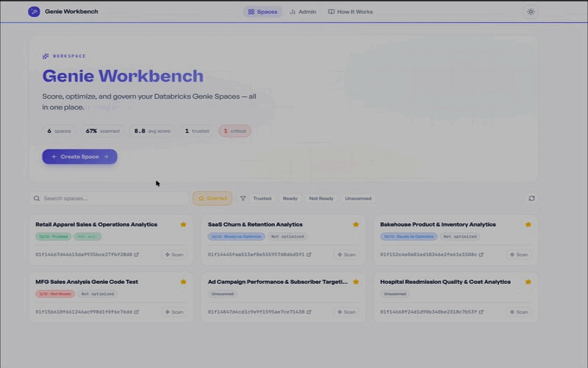The width and height of the screenshot is (588, 368).
Task: Unstar Retail Apparel Sales & Operations Analytics
Action: click(183, 224)
